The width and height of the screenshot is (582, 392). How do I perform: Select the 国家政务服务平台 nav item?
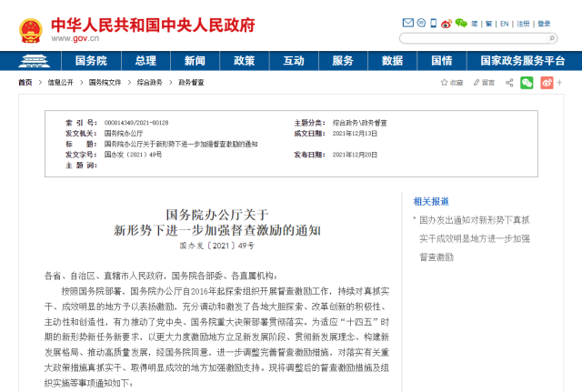[x=521, y=60]
